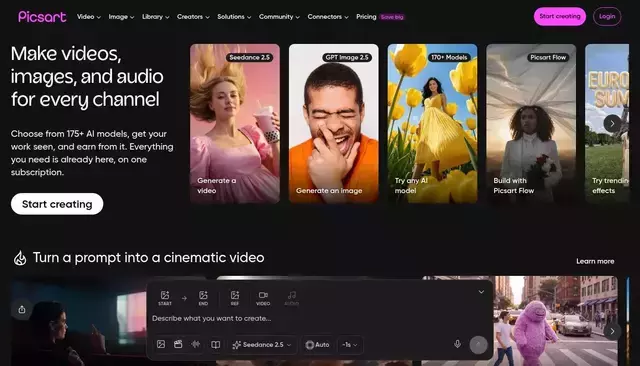The height and width of the screenshot is (366, 640).
Task: Click the Save big badge
Action: click(392, 17)
